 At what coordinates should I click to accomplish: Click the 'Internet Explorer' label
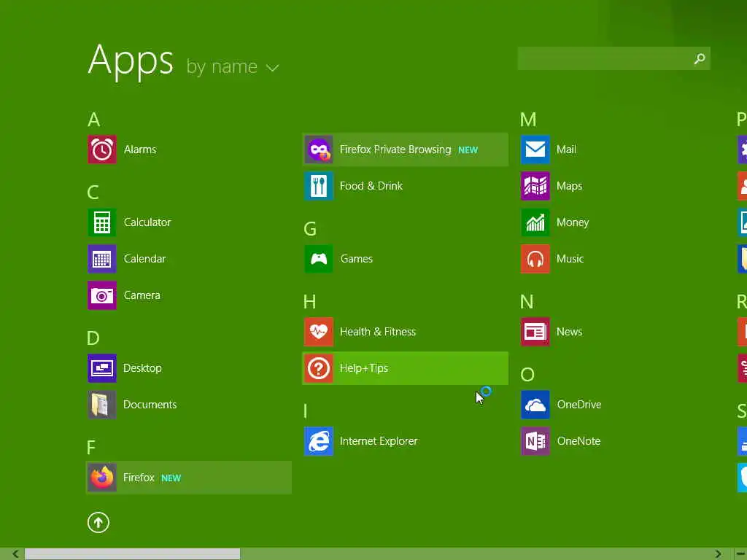pyautogui.click(x=379, y=441)
